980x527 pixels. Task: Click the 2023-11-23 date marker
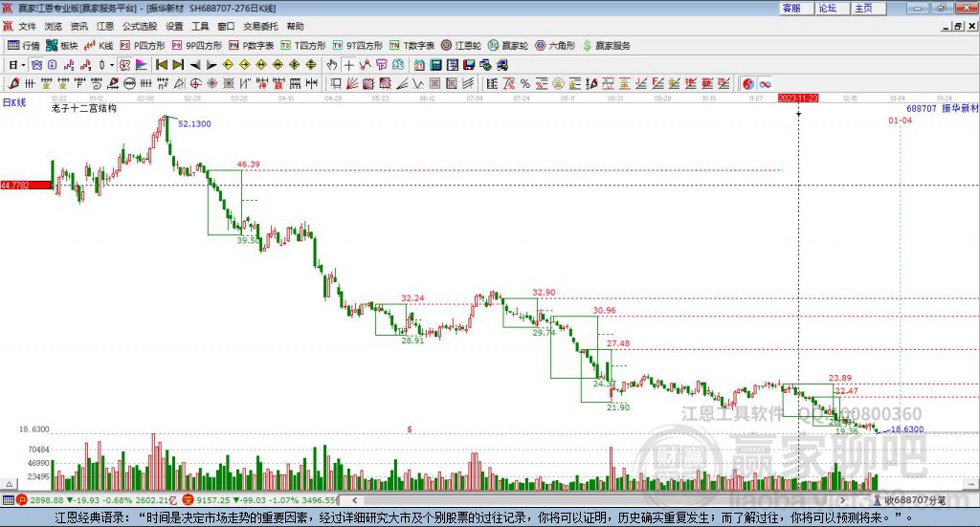click(798, 98)
